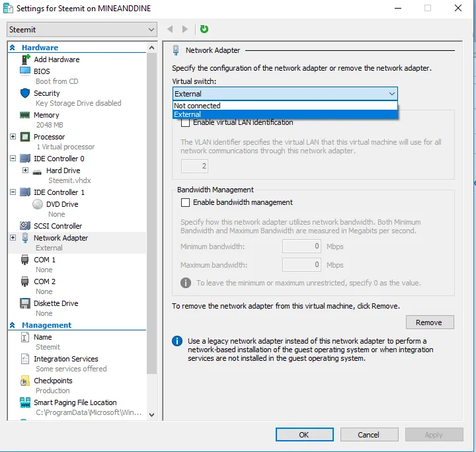Expand the Network Adapter tree node
The image size is (476, 452).
click(x=13, y=237)
